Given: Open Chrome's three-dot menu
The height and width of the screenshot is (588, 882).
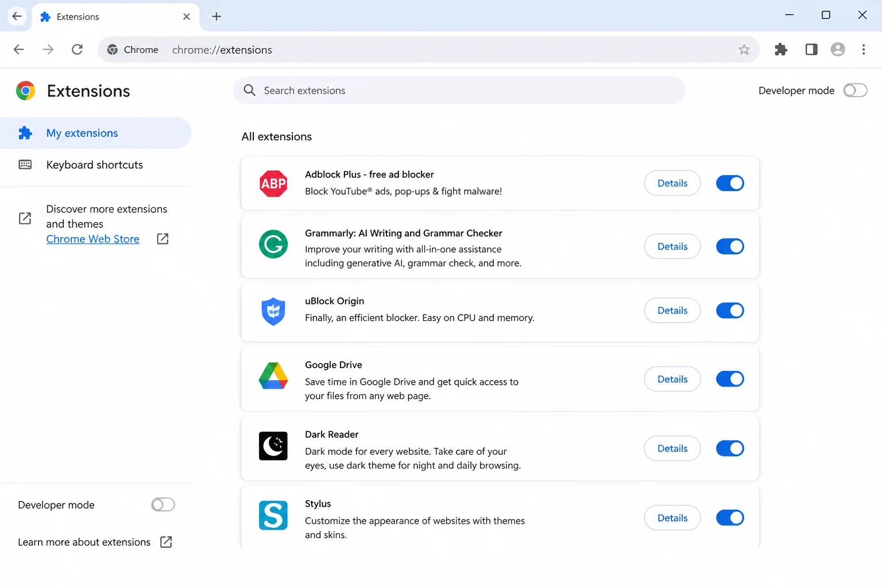Looking at the screenshot, I should coord(864,49).
